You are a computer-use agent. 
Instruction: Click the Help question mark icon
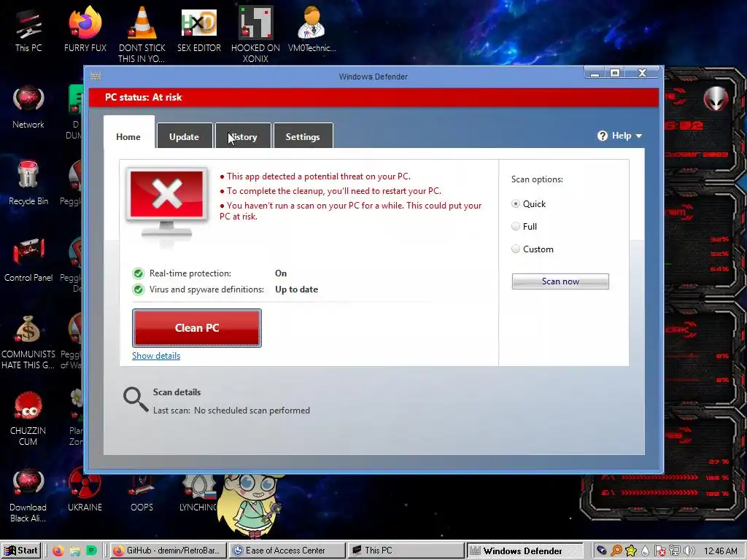click(x=603, y=136)
